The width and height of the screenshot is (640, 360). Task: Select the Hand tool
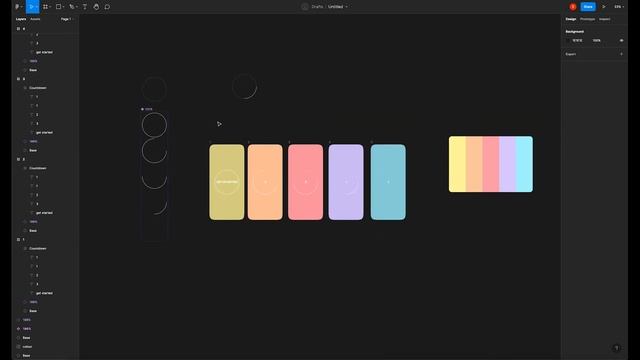[96, 7]
